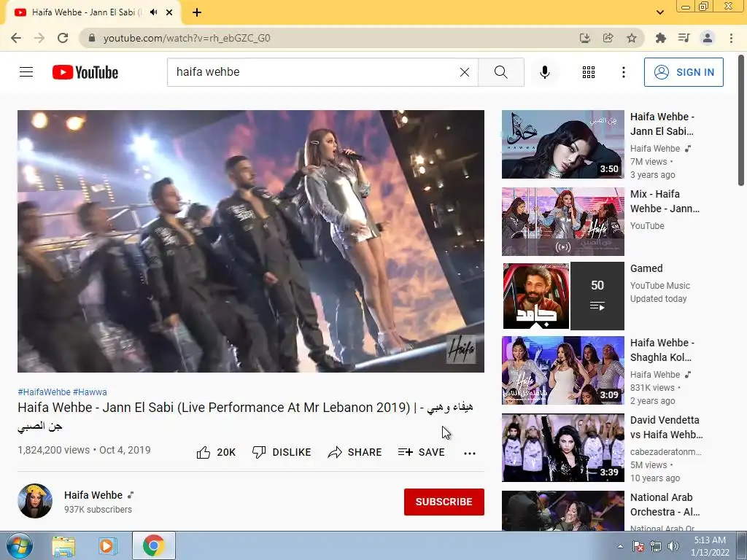
Task: Open volume control in system tray
Action: (x=673, y=546)
